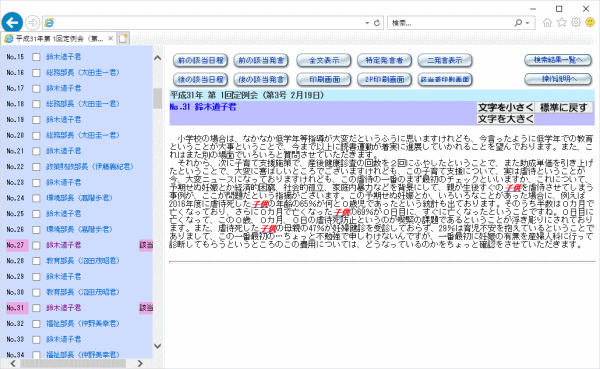The width and height of the screenshot is (600, 369).
Task: Click the speaker list scroll-right arrow
Action: pos(140,363)
